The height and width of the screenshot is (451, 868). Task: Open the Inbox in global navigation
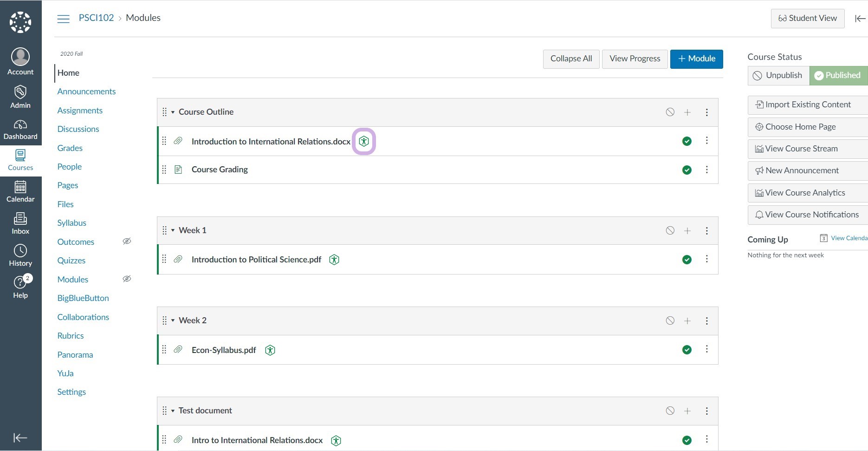[x=20, y=223]
